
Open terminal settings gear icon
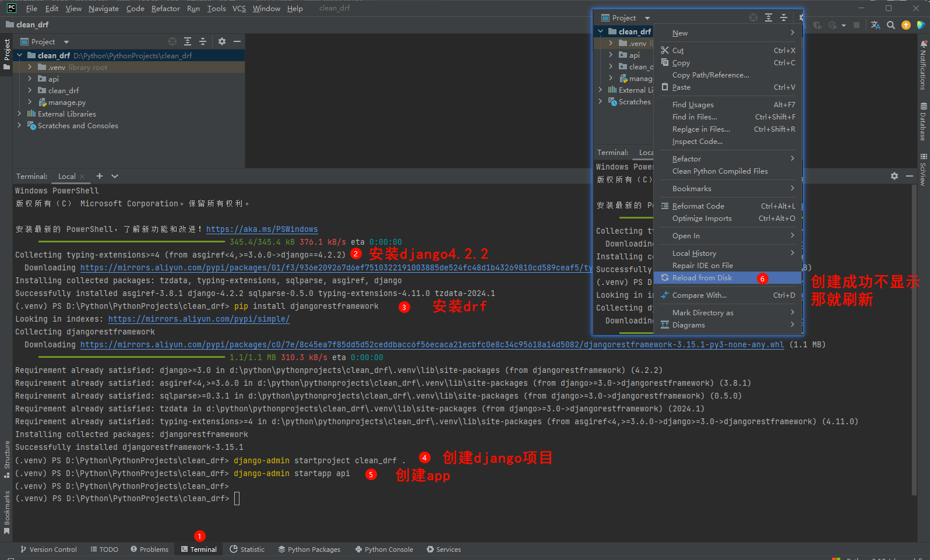coord(894,176)
